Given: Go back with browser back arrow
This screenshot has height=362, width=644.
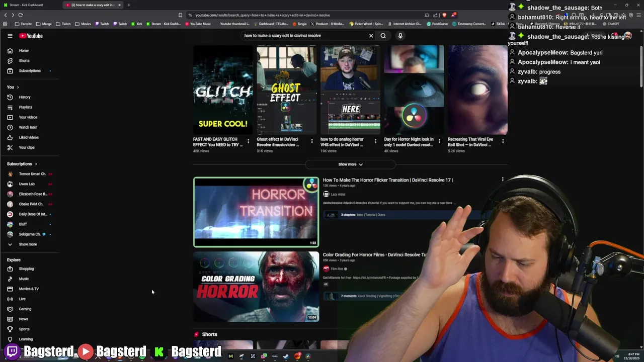Looking at the screenshot, I should (6, 15).
